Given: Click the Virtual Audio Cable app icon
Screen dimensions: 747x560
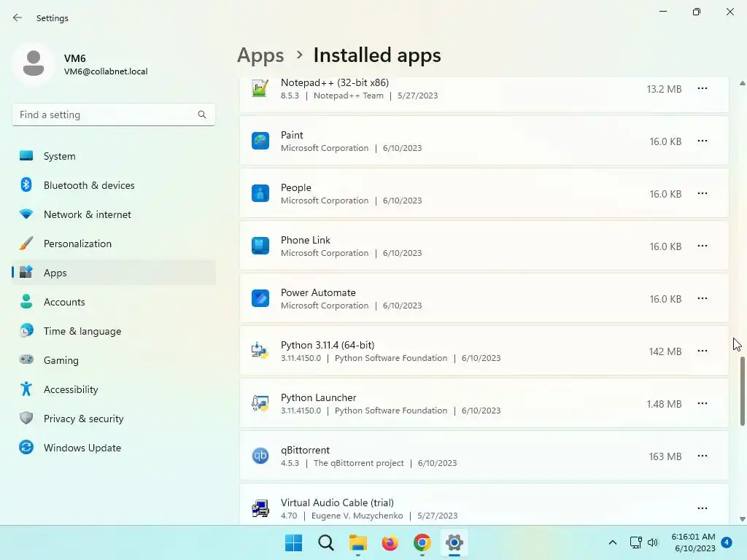Looking at the screenshot, I should pos(260,508).
